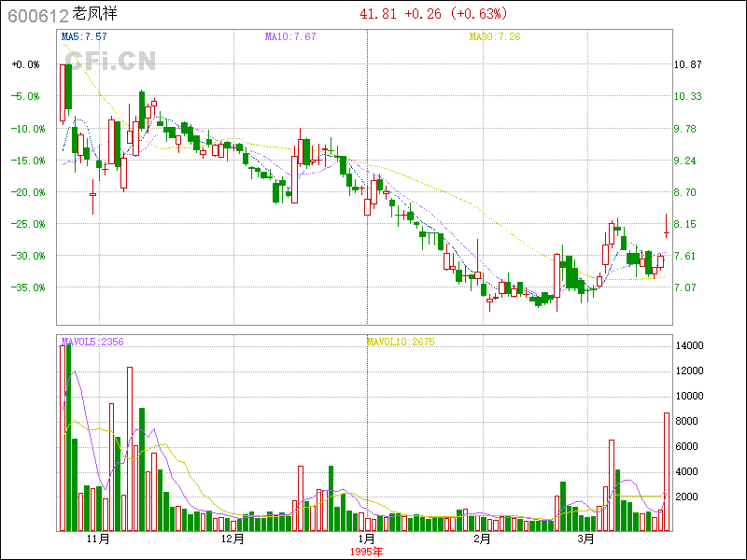
Task: Select the 2月 date marker
Action: [482, 539]
